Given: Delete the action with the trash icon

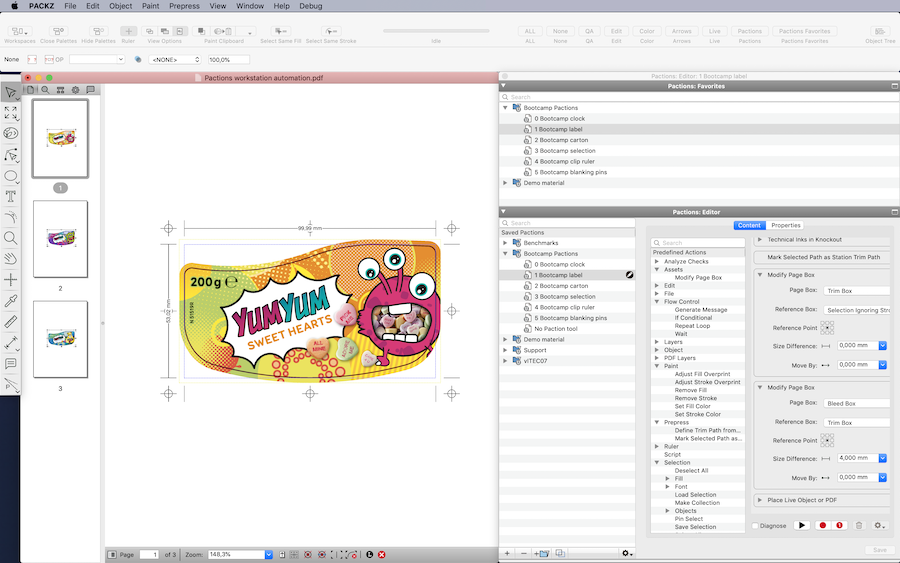Looking at the screenshot, I should coord(858,525).
